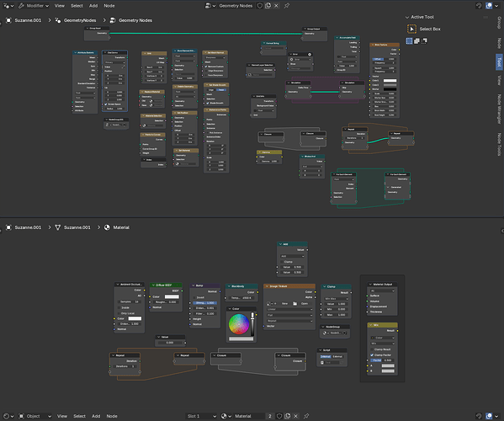Browse materials with the sphere icon in the bottom header
The height and width of the screenshot is (421, 504).
tap(226, 416)
